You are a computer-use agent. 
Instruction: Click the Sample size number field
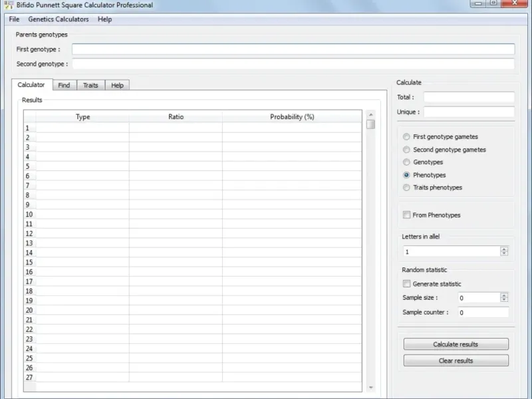479,298
